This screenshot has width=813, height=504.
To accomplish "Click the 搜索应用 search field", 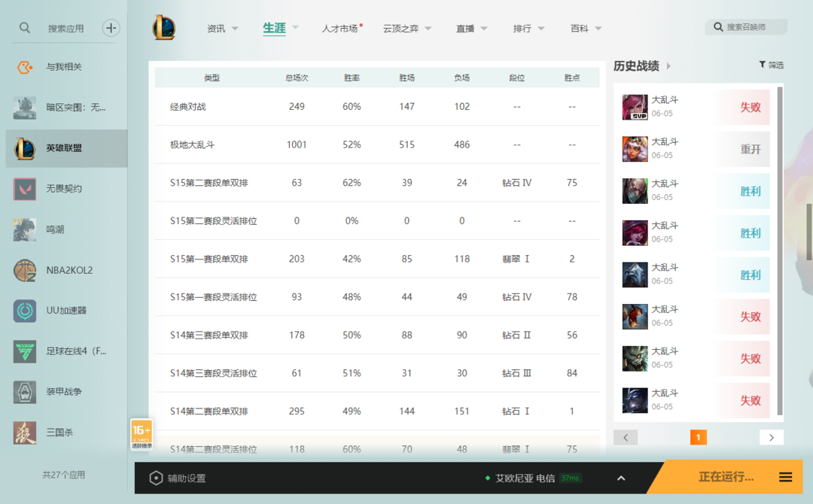I will [65, 29].
